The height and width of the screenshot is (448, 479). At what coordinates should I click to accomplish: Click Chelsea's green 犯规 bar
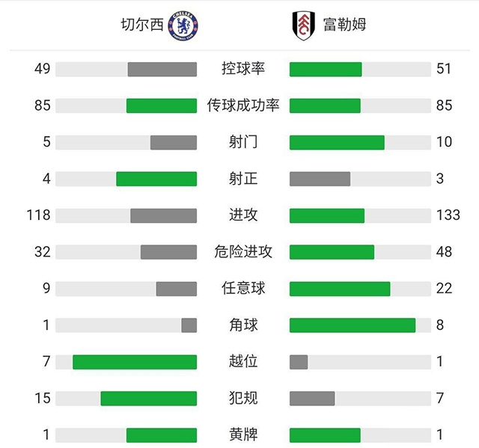[148, 398]
